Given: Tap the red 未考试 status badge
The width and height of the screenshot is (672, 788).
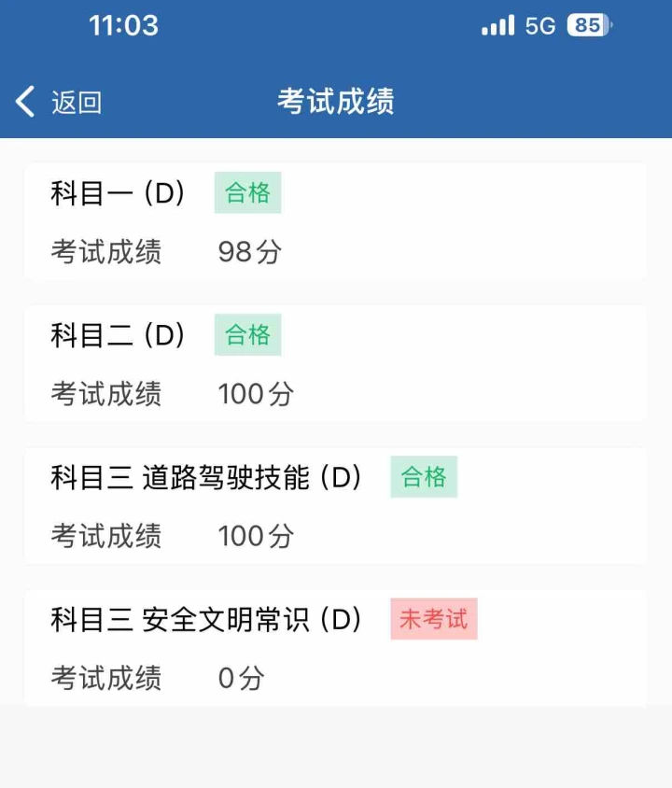Looking at the screenshot, I should click(x=434, y=619).
